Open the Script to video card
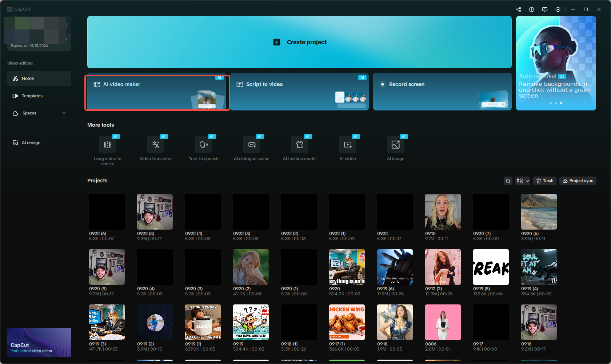The image size is (611, 364). coord(299,92)
